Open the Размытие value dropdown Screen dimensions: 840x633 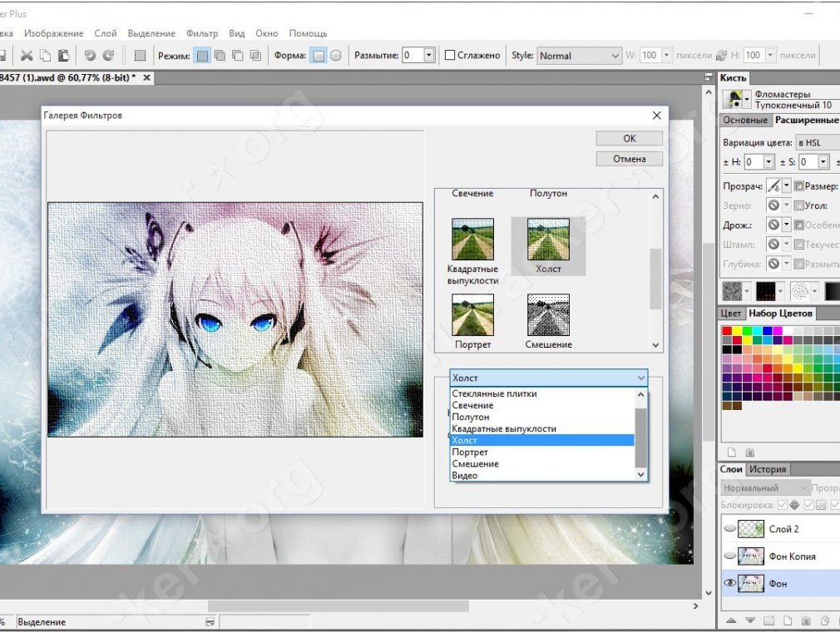click(x=428, y=55)
